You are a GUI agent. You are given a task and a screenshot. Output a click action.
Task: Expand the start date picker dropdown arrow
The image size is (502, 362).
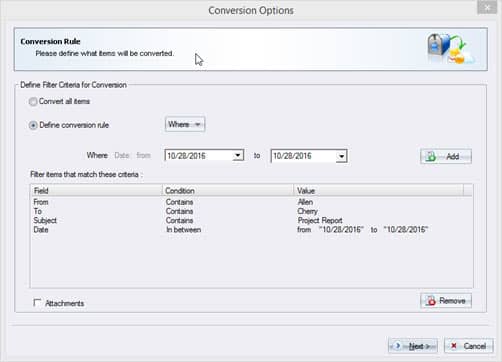click(x=238, y=156)
